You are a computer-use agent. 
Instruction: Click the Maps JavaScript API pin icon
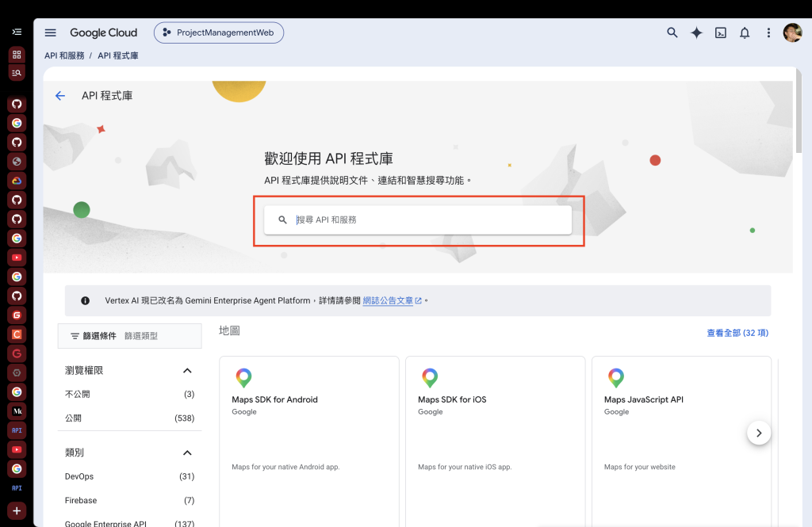(x=615, y=378)
